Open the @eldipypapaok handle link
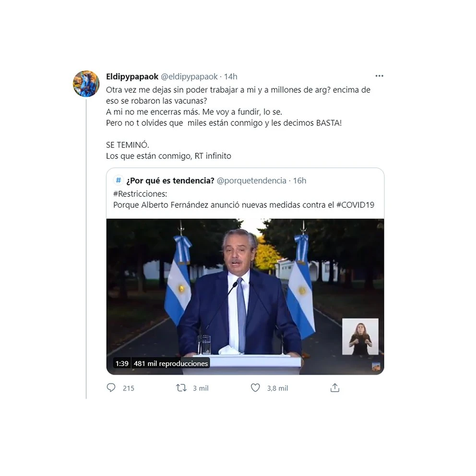 (189, 76)
